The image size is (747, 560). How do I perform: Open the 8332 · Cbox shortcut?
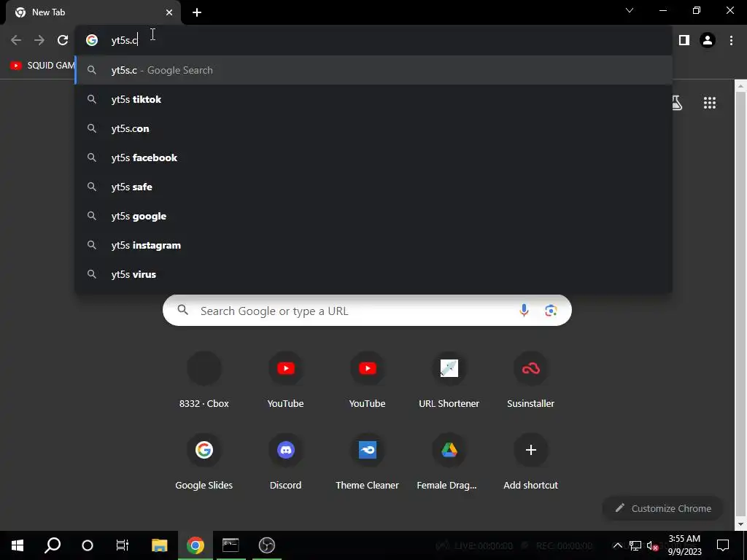click(204, 381)
